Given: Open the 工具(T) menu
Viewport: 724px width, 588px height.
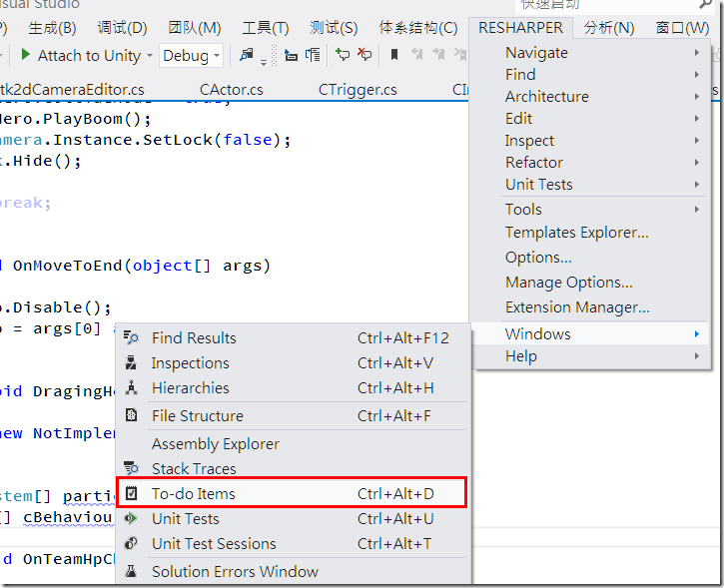Looking at the screenshot, I should click(266, 28).
